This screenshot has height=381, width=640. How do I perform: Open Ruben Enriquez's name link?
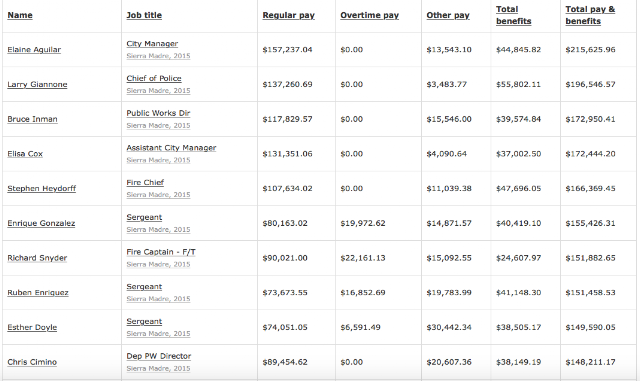38,292
